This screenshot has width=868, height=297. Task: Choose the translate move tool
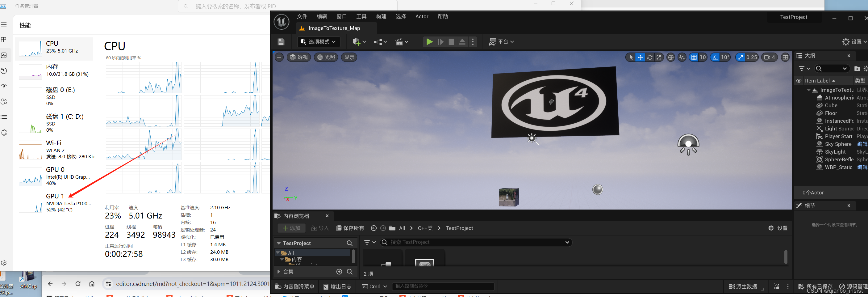coord(640,57)
